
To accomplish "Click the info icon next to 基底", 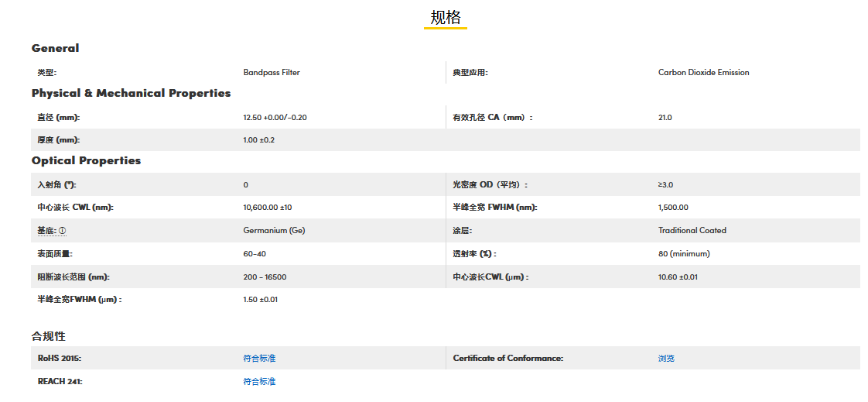I will [x=63, y=231].
